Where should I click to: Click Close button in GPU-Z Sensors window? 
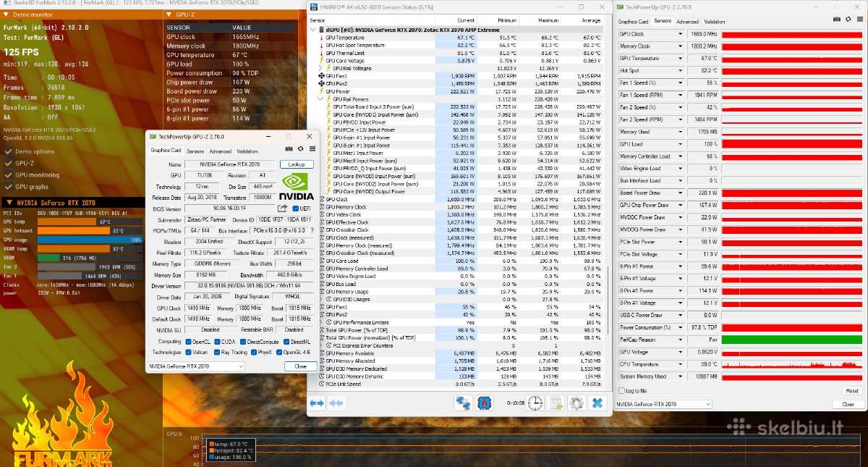(848, 404)
